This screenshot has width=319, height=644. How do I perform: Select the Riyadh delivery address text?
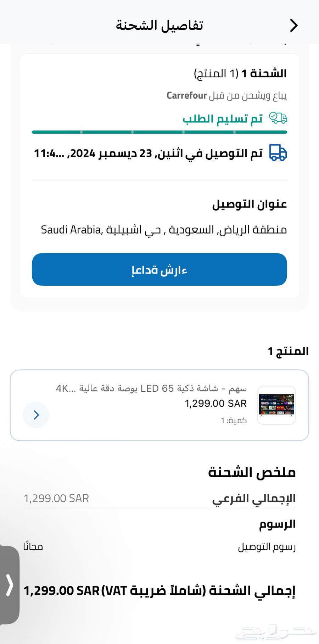point(164,230)
